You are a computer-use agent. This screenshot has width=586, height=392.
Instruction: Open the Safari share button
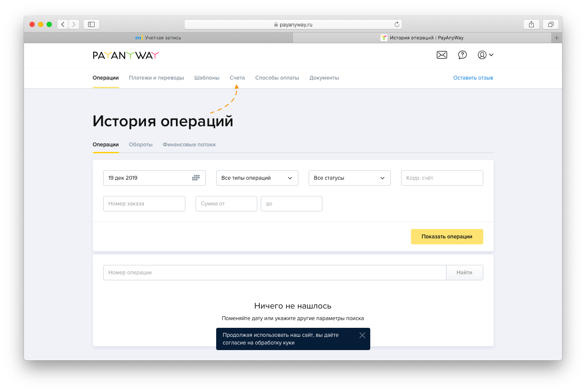point(531,24)
